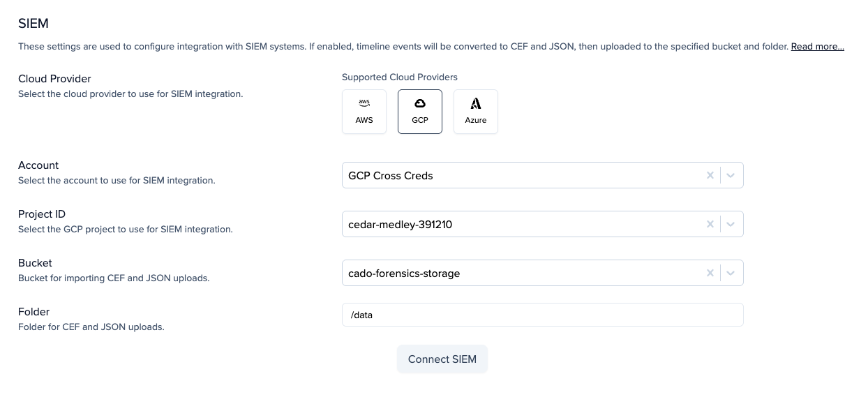
Task: Click the Bucket label
Action: click(35, 262)
